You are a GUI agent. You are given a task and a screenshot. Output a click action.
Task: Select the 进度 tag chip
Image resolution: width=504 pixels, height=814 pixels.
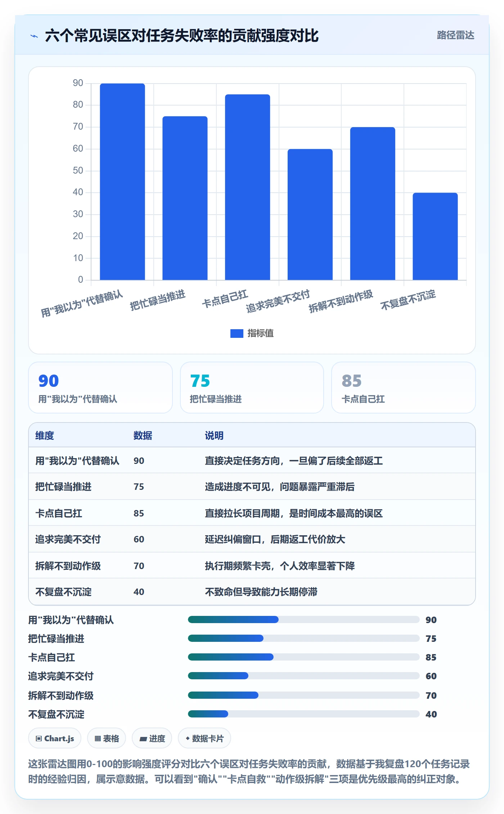click(152, 738)
